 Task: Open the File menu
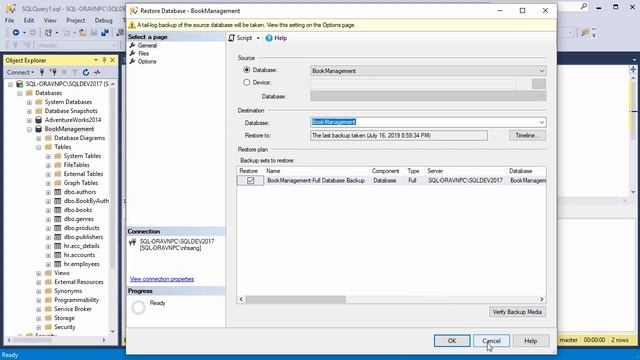(x=9, y=20)
